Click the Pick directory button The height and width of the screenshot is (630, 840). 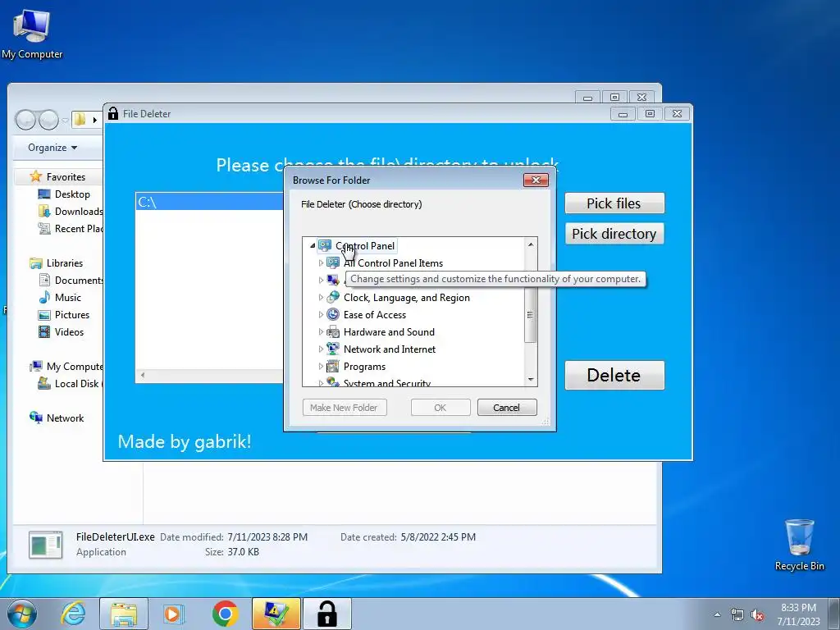click(614, 234)
